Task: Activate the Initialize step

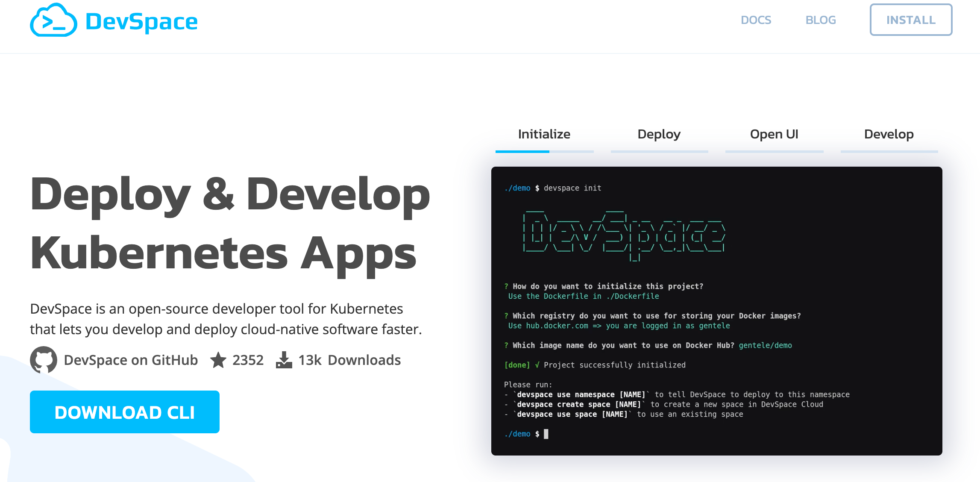Action: (544, 134)
